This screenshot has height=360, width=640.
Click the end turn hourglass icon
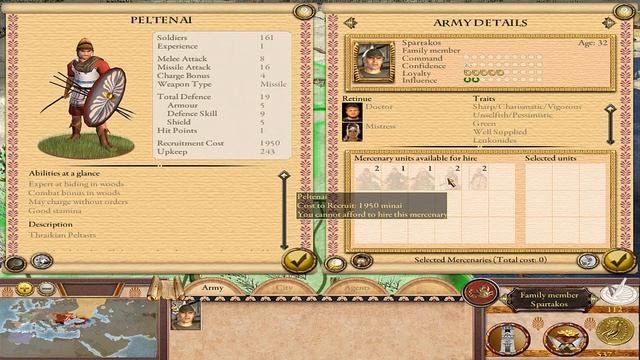tap(619, 292)
